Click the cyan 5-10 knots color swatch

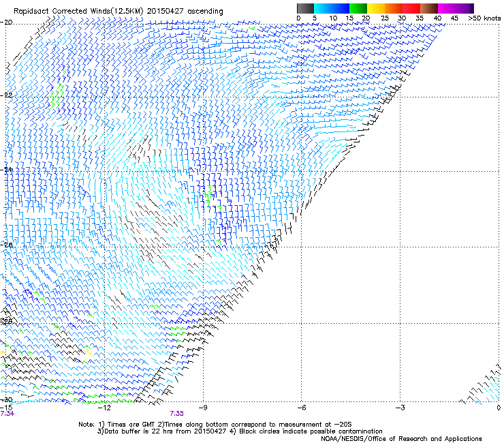323,8
